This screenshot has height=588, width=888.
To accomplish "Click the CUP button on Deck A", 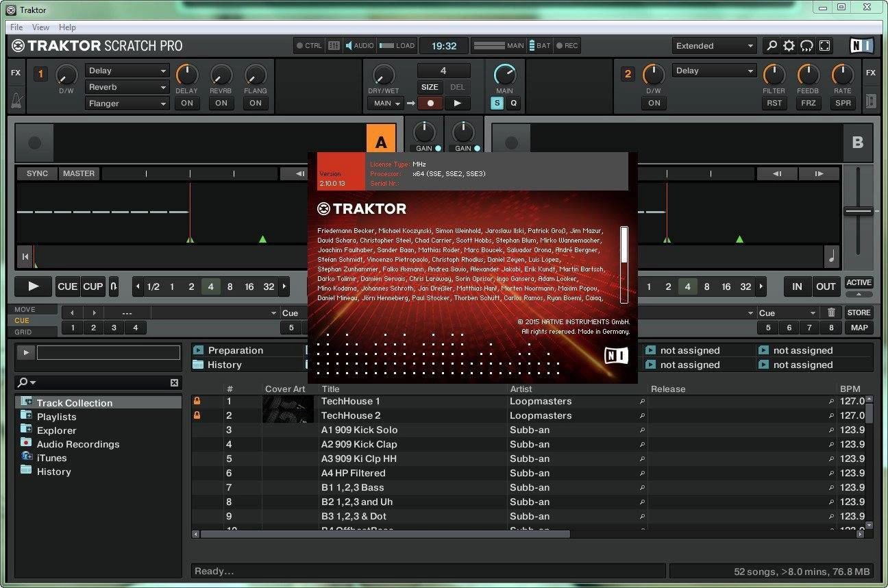I will coord(92,286).
